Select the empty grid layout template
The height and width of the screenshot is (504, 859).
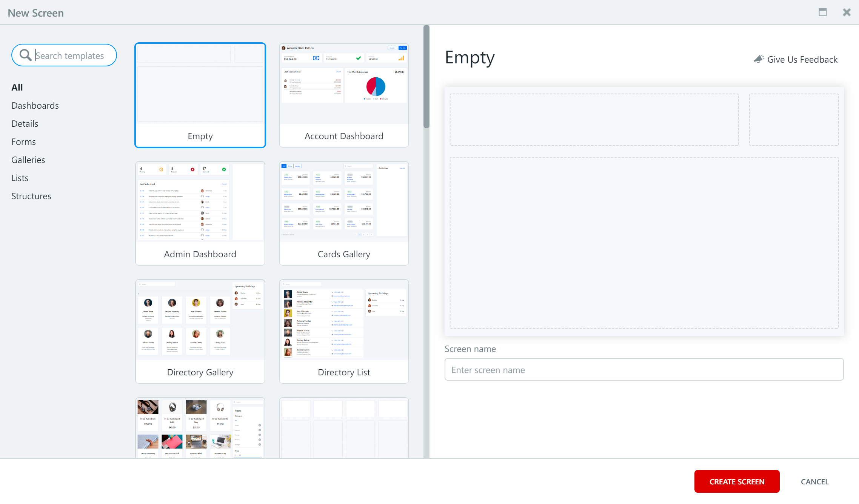pyautogui.click(x=344, y=428)
